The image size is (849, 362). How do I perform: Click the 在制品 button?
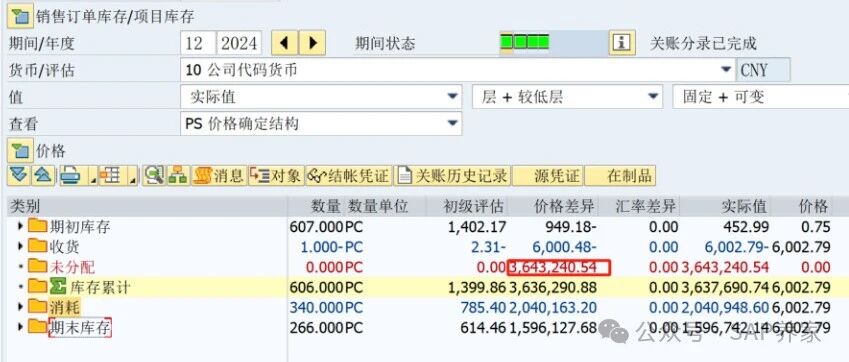(x=620, y=175)
